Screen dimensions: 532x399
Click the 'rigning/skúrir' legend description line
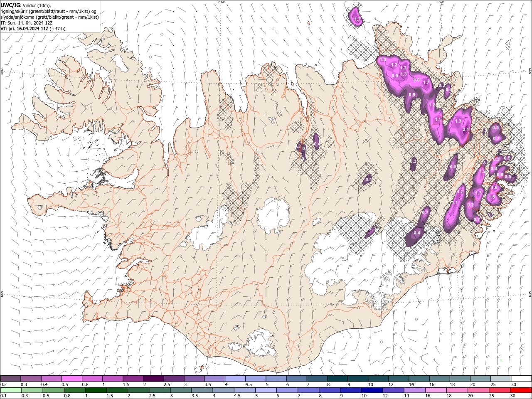pos(49,11)
